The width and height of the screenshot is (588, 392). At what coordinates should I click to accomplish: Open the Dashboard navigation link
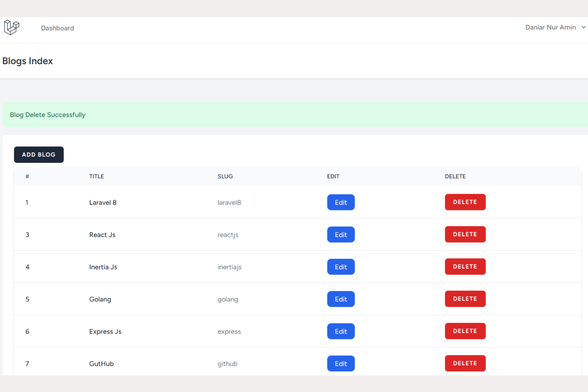57,28
